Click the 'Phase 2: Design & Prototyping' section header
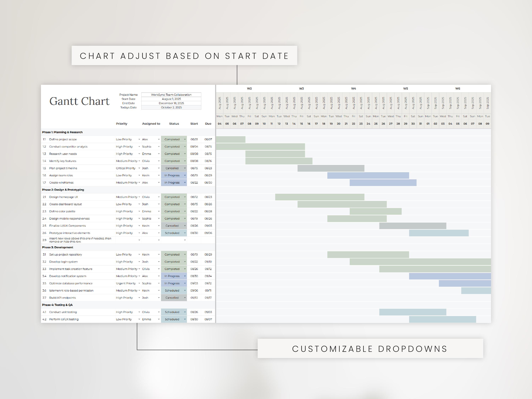This screenshot has height=399, width=532. [x=63, y=190]
